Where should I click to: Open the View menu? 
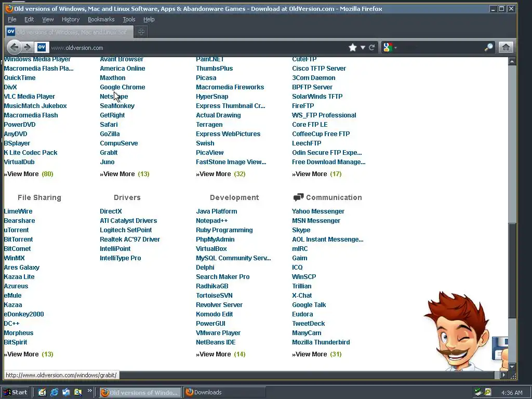pos(48,19)
